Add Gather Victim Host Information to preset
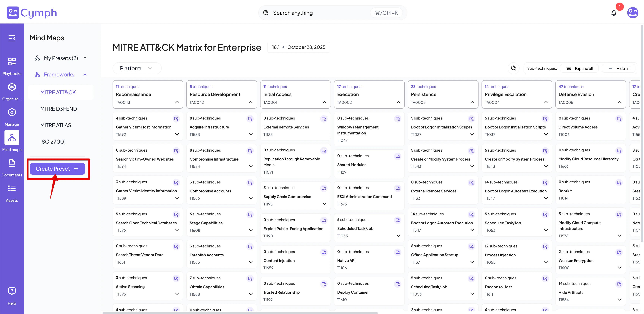 (176, 119)
